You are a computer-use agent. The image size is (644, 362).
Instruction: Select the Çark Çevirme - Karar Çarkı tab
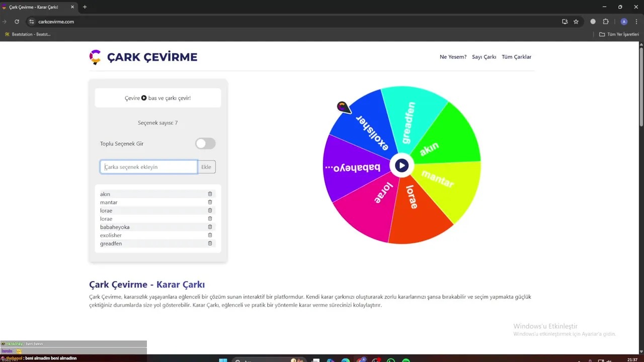(38, 7)
